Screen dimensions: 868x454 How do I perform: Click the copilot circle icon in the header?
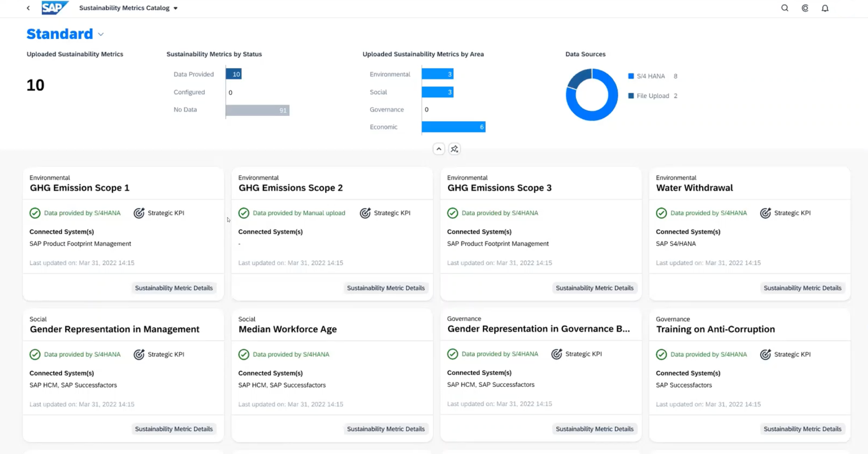coord(805,8)
